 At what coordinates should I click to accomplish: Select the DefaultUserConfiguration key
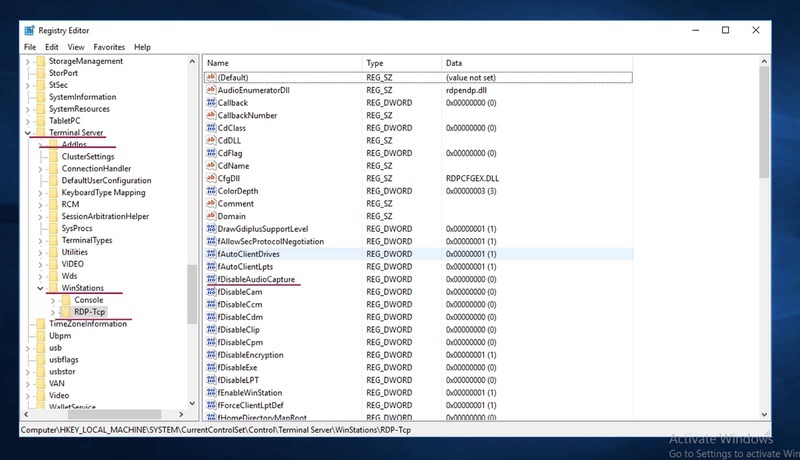(x=106, y=181)
